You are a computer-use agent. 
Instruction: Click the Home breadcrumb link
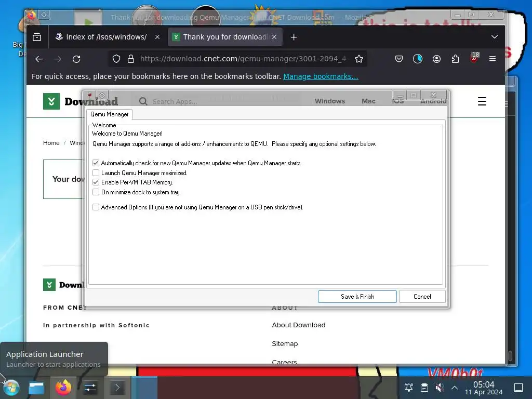tap(51, 143)
